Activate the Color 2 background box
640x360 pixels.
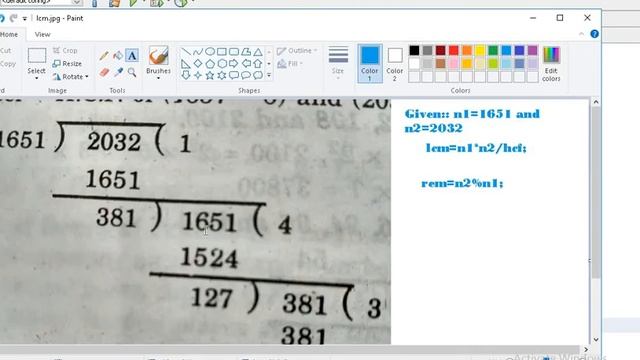point(395,63)
